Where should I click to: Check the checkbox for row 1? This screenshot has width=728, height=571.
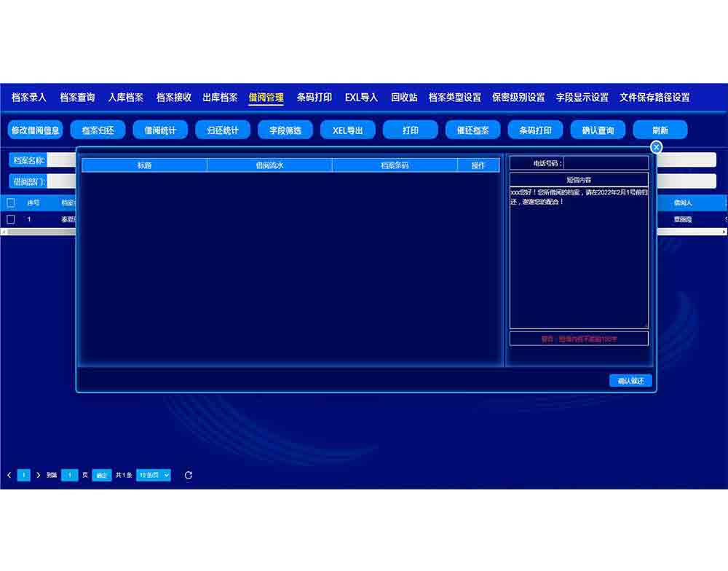coord(11,219)
